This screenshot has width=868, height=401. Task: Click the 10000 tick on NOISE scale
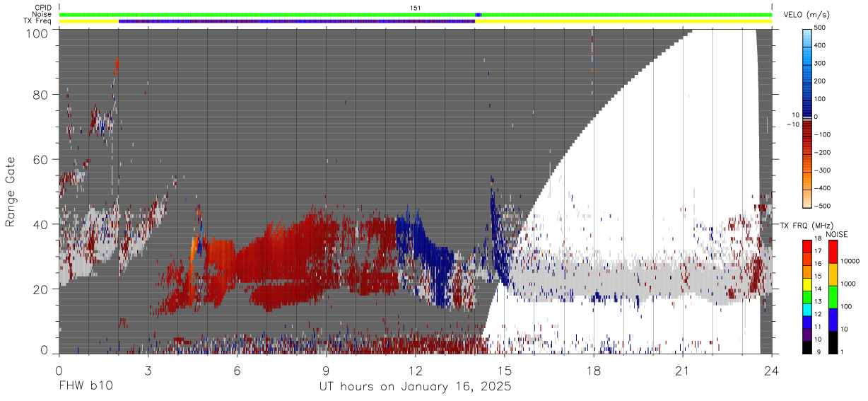(851, 261)
